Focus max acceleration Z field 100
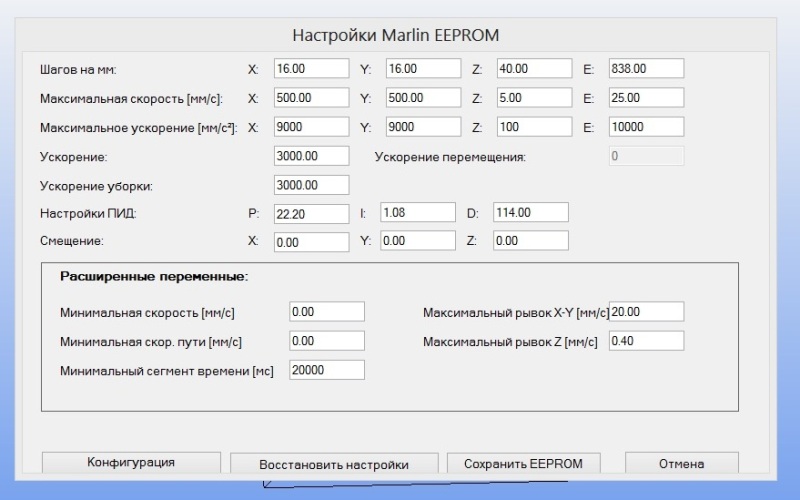The width and height of the screenshot is (800, 500). [534, 127]
